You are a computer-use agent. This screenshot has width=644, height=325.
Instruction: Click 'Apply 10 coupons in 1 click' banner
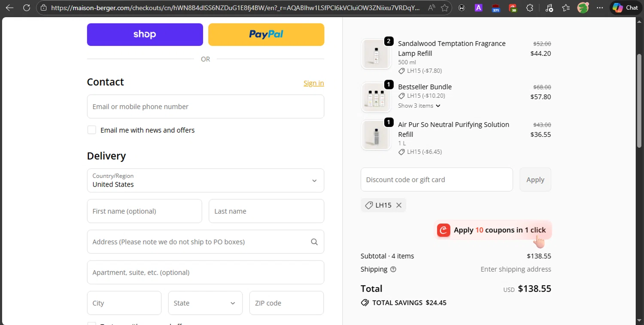pyautogui.click(x=492, y=230)
